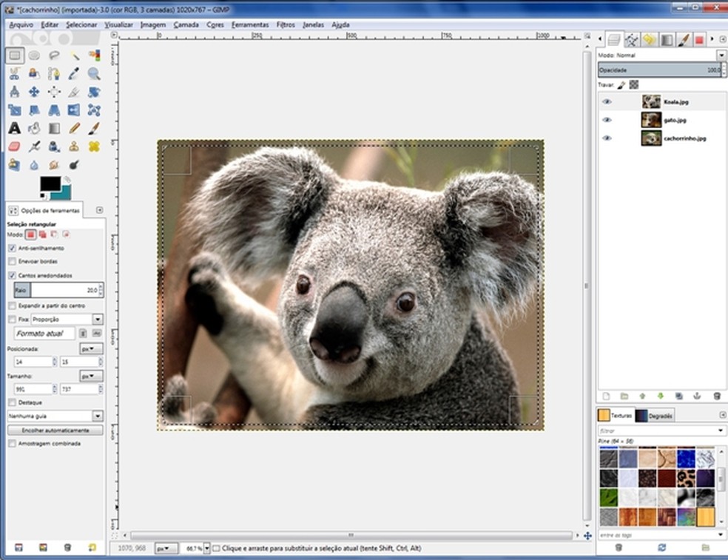Click the black foreground color swatch
The image size is (728, 560).
[x=50, y=183]
